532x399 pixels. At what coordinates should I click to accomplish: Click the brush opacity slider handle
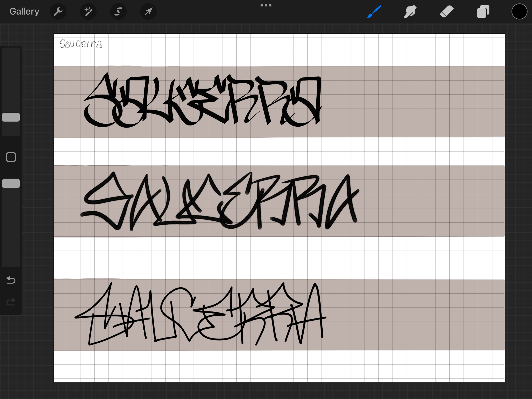click(11, 183)
